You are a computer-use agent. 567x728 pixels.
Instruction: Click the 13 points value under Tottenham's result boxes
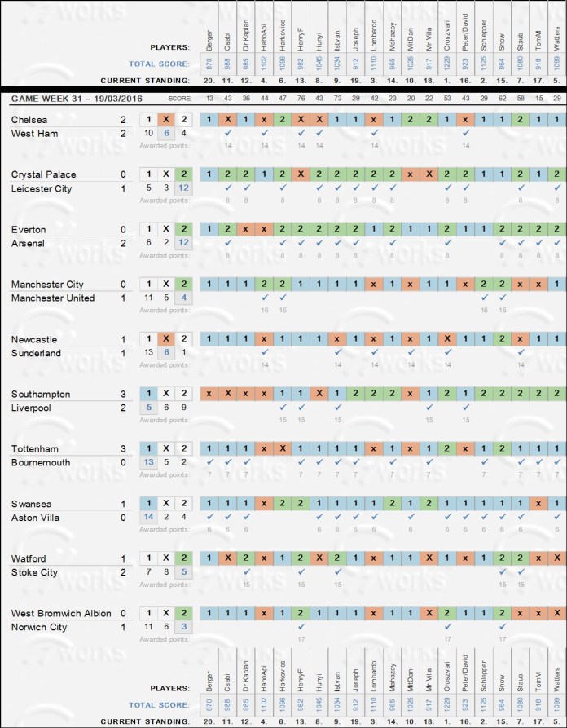[148, 461]
